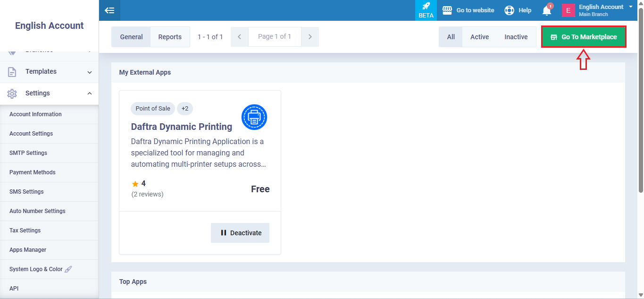This screenshot has height=299, width=644.
Task: Click the +2 category tag badge
Action: [x=185, y=109]
